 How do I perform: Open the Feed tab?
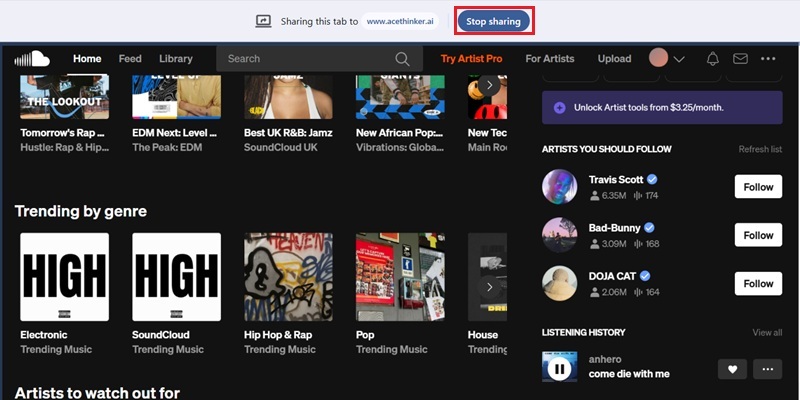(x=130, y=59)
